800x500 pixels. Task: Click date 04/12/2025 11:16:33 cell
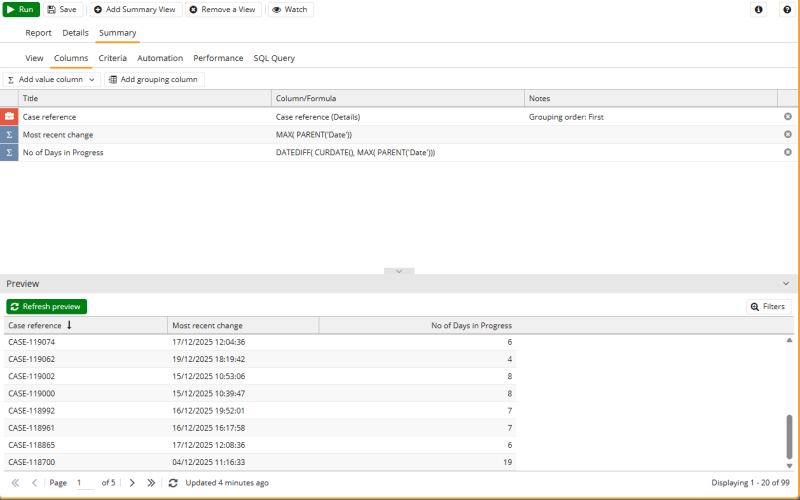243,462
